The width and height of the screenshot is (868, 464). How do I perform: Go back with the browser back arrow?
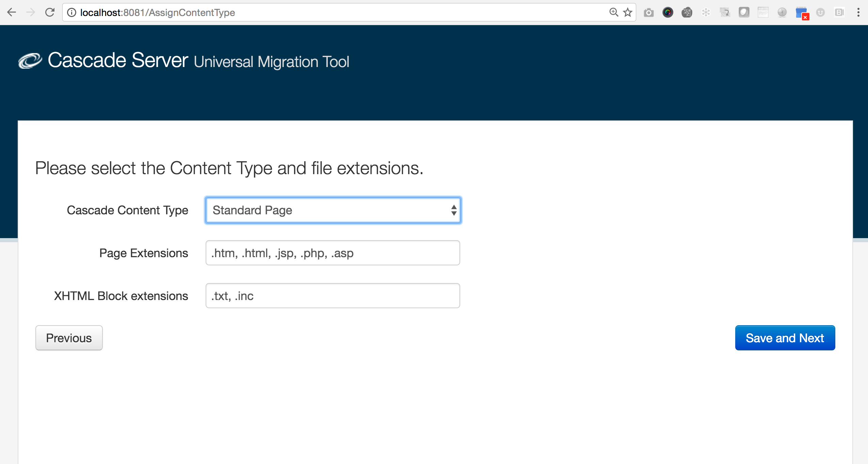coord(12,13)
